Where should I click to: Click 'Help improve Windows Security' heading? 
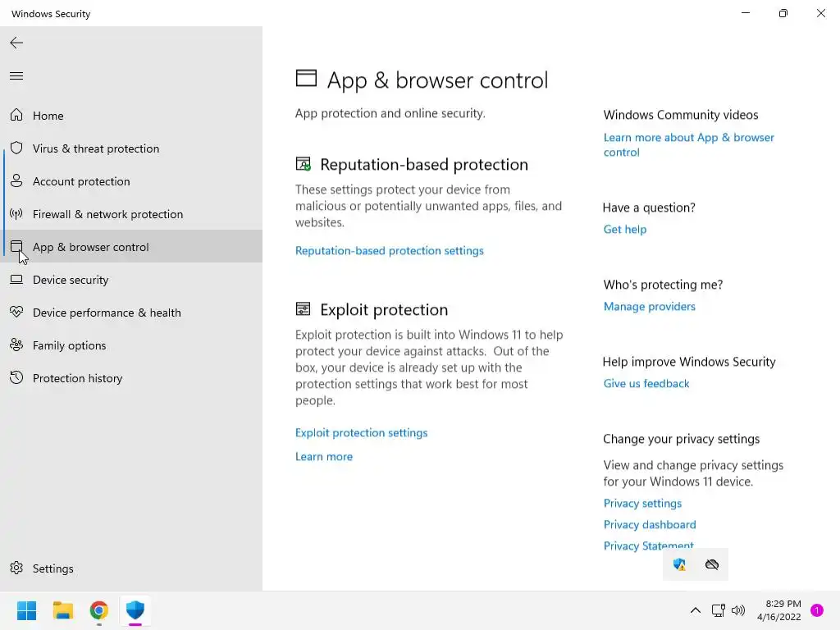pyautogui.click(x=689, y=362)
